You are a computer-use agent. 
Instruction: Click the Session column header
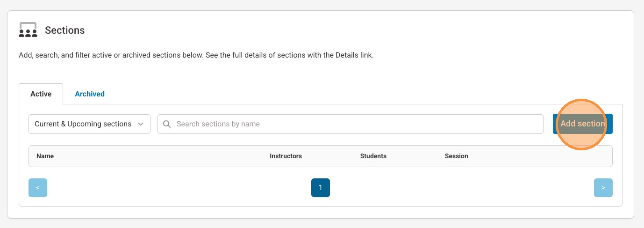pyautogui.click(x=456, y=156)
